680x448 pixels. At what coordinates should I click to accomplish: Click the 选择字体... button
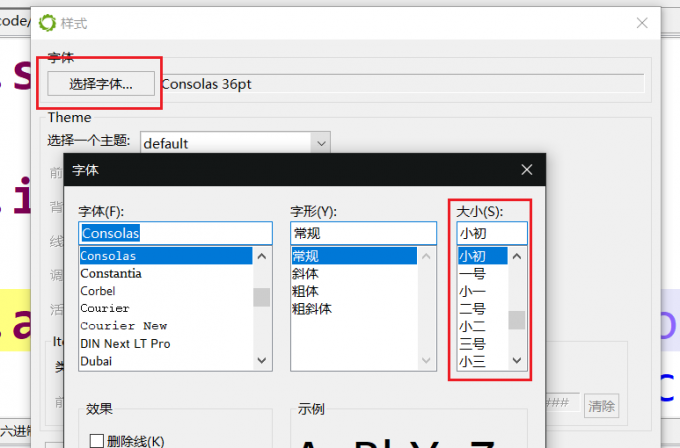tap(101, 83)
